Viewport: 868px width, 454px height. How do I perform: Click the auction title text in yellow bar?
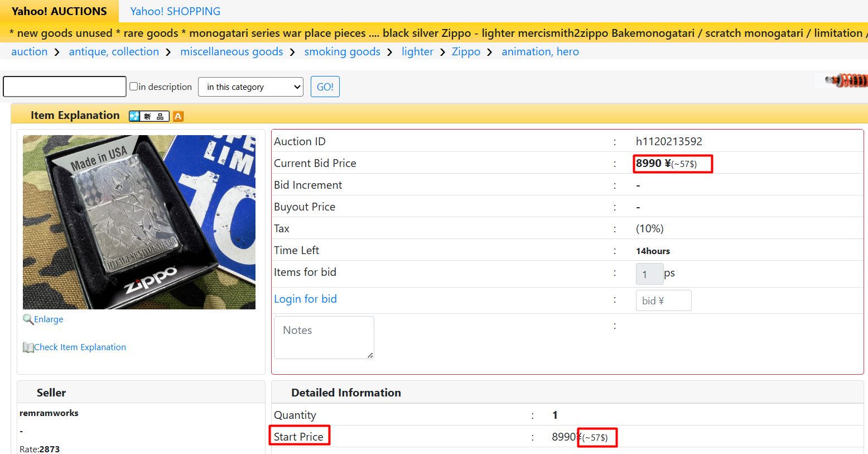click(x=438, y=33)
